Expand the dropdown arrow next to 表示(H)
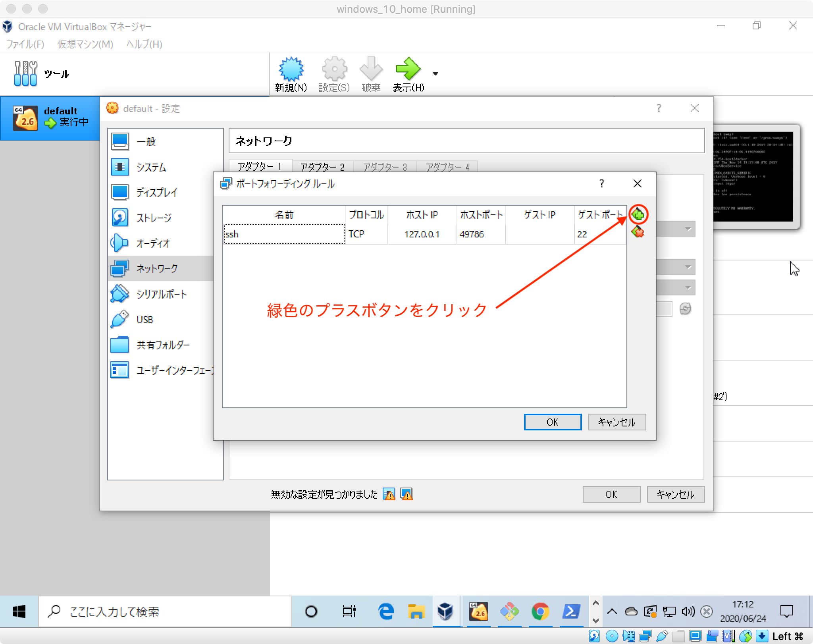Screen dimensions: 813x644 click(x=435, y=74)
